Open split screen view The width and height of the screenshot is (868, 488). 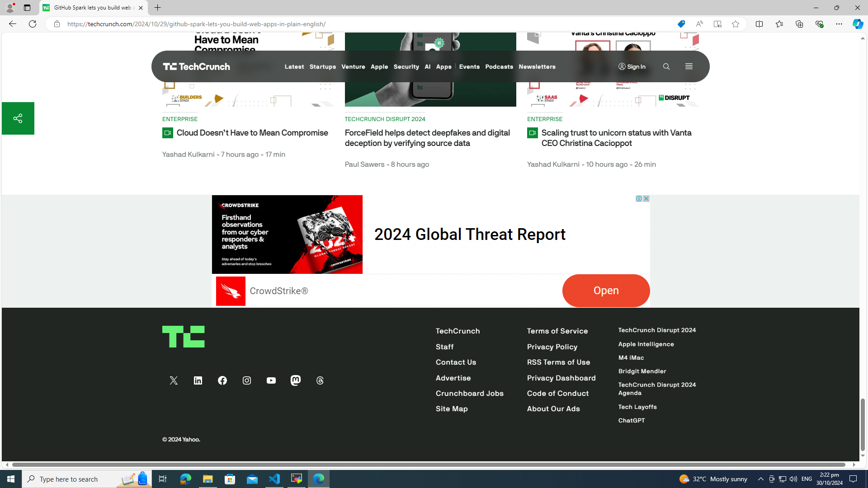tap(759, 24)
